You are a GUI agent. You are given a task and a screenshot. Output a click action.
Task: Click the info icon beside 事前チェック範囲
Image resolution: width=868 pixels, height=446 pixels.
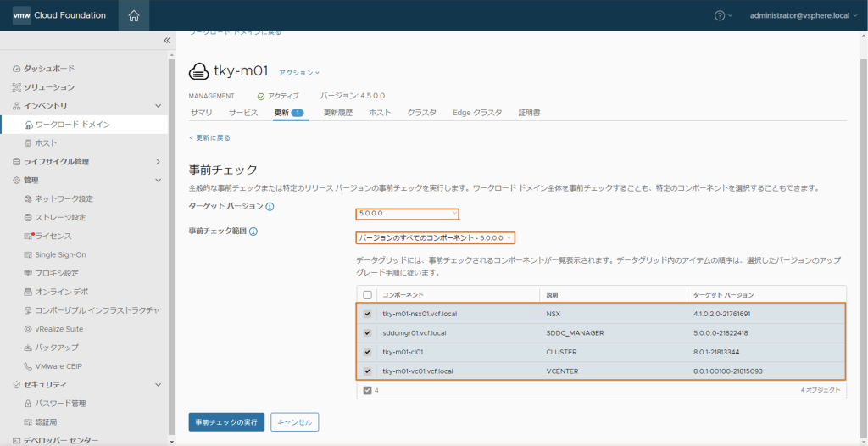click(253, 231)
